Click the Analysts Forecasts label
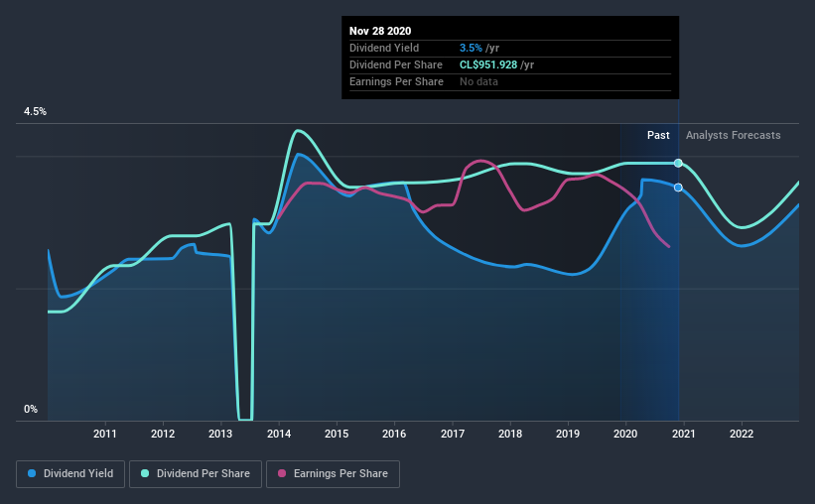Viewport: 815px width, 504px height. (733, 135)
